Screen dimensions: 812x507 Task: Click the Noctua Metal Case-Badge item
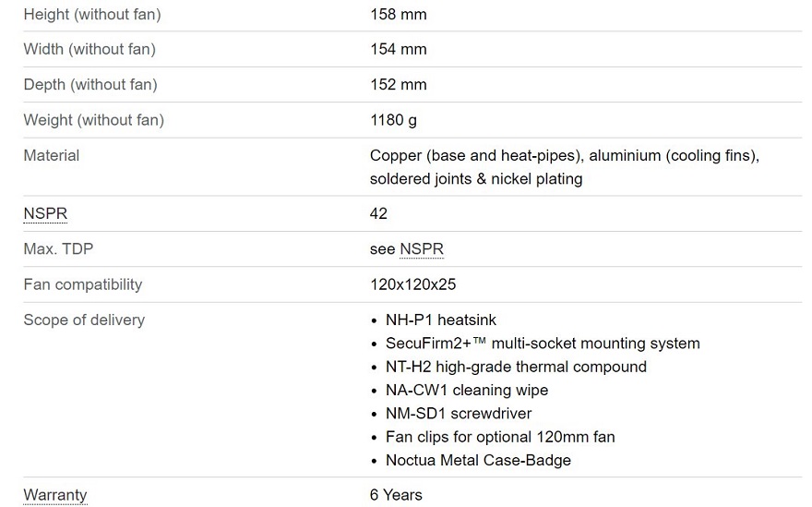478,460
